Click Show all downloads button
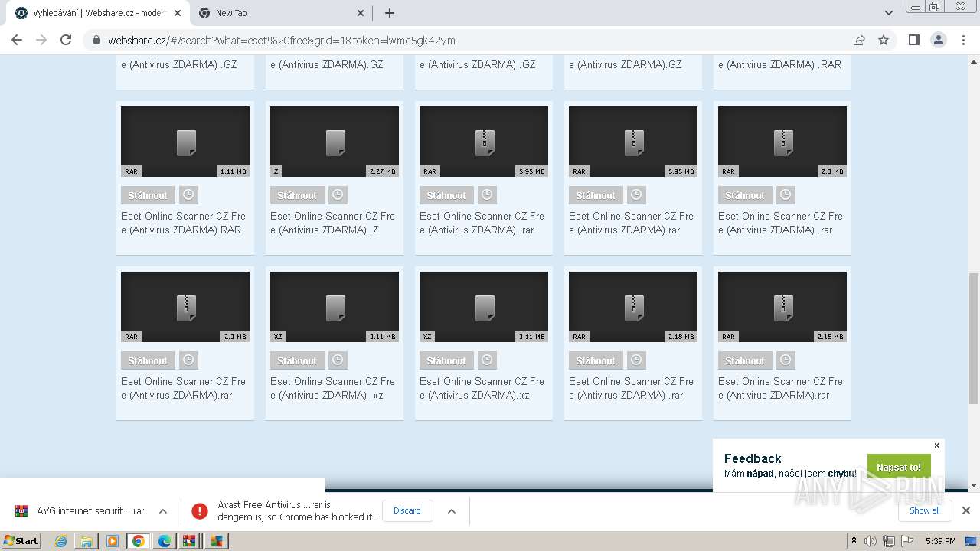This screenshot has width=980, height=551. 925,510
